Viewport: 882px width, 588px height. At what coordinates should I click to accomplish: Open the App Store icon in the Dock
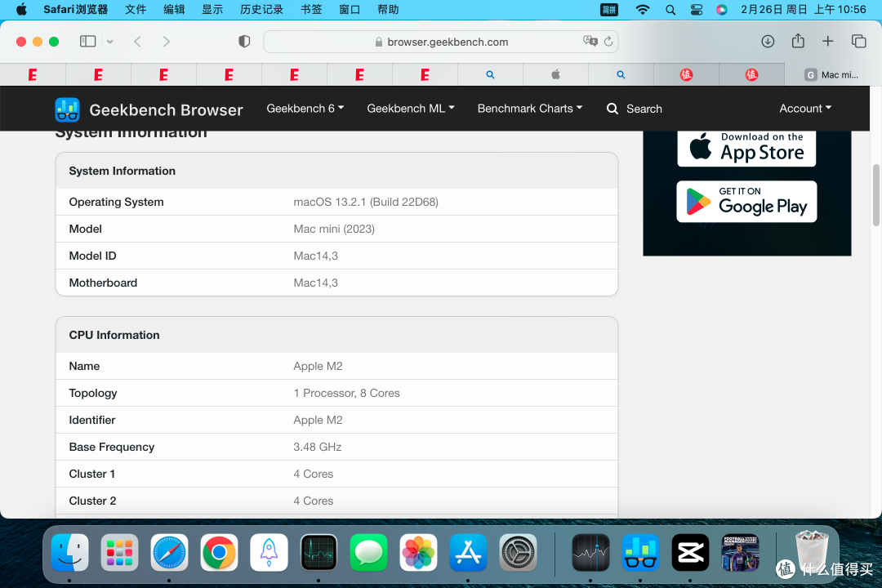pos(468,553)
